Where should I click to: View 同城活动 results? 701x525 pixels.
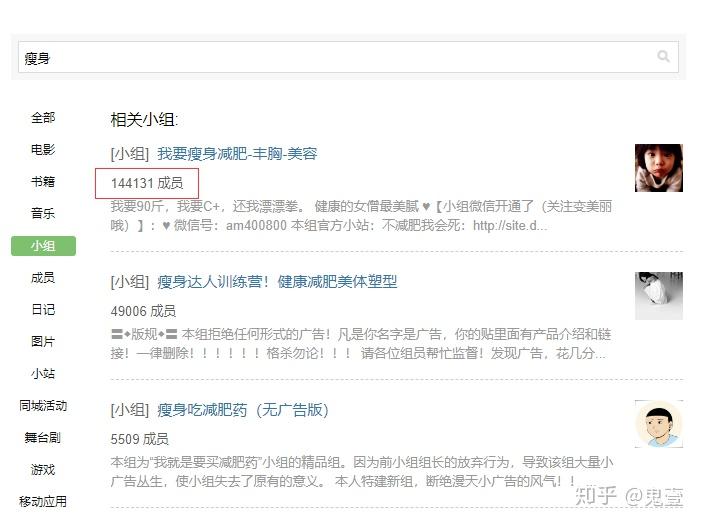43,406
